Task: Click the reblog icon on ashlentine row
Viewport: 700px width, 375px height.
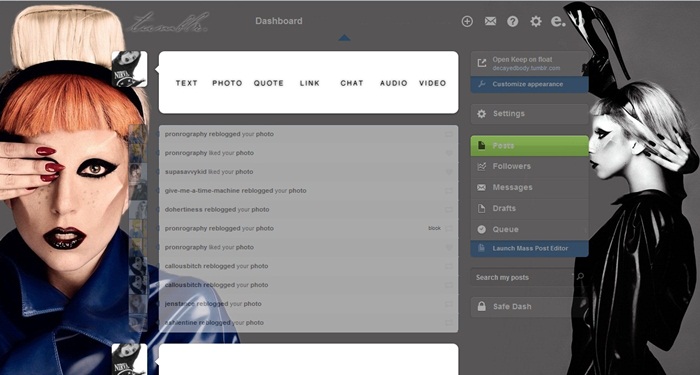Action: pyautogui.click(x=449, y=322)
